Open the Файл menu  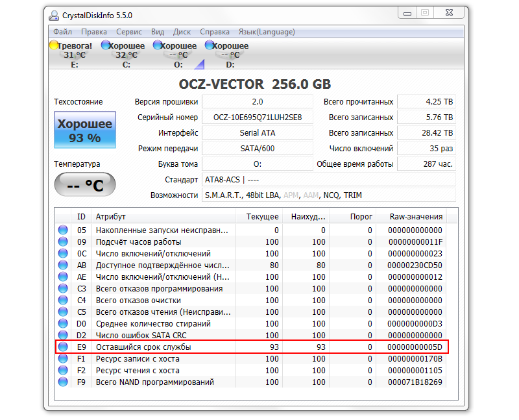tap(62, 32)
